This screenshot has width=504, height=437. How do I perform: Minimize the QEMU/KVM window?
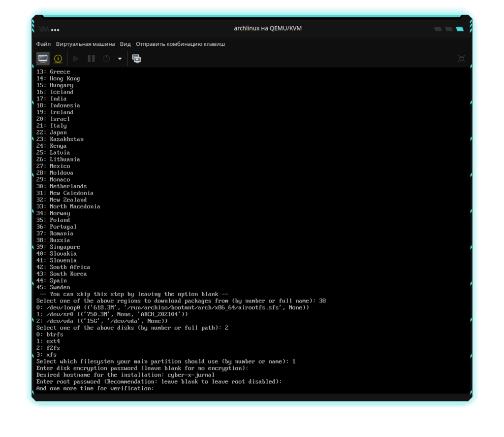438,29
